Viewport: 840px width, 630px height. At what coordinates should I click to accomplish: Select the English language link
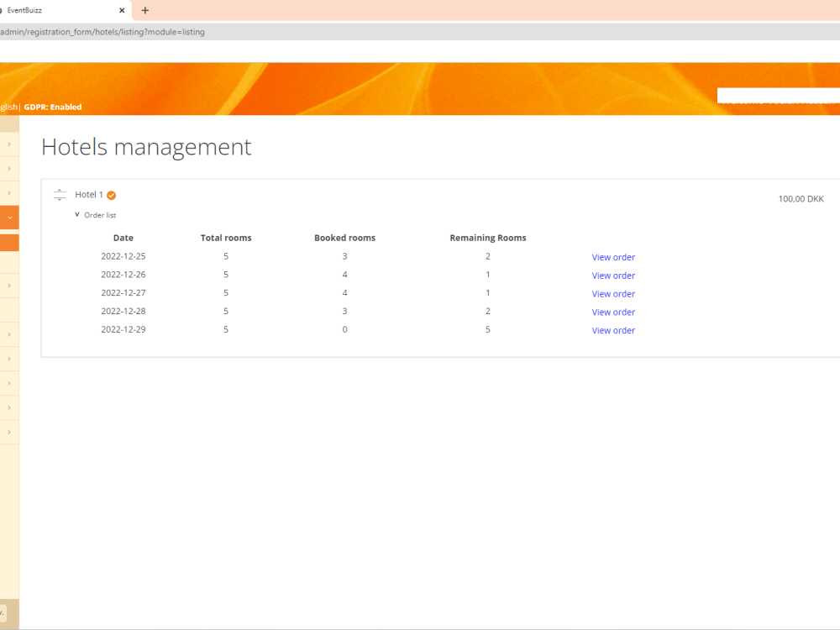coord(6,107)
